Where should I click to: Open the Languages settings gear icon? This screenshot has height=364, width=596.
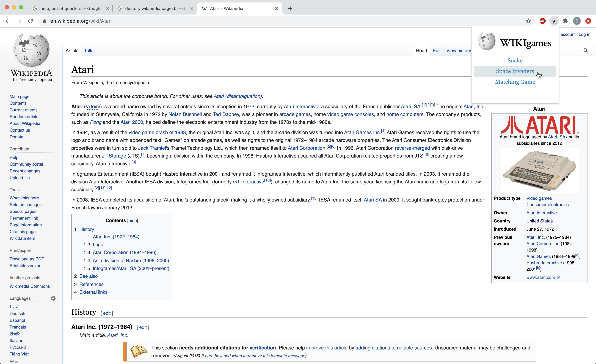[53, 298]
